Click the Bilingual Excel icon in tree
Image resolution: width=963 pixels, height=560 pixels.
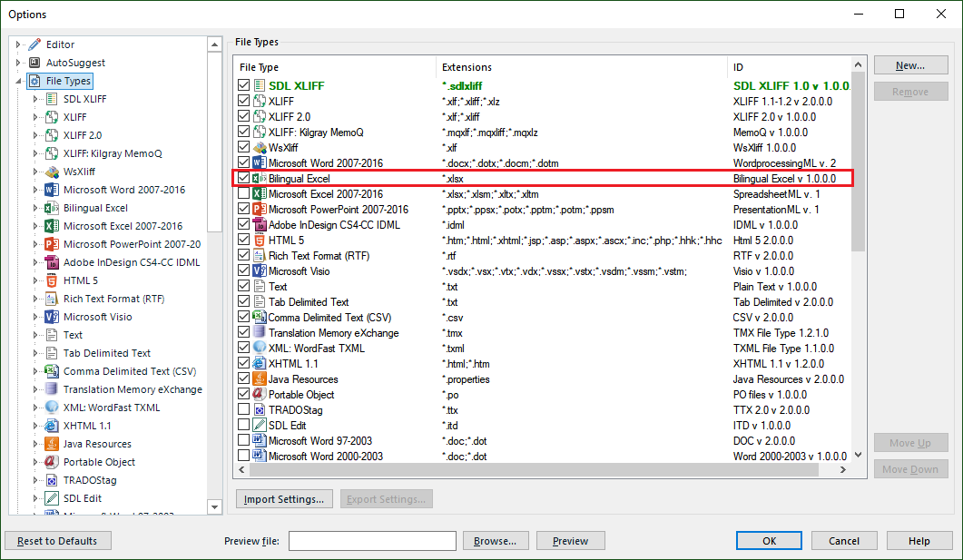point(53,208)
